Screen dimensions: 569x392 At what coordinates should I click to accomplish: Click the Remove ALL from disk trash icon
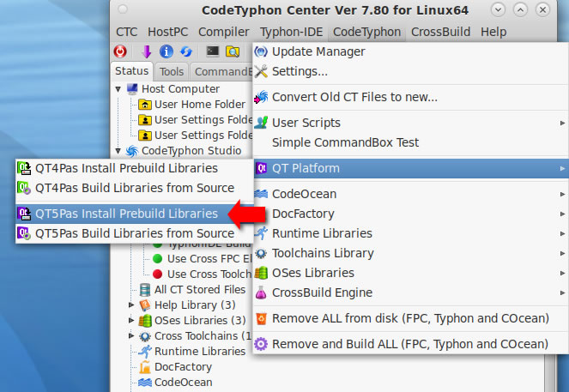pyautogui.click(x=261, y=318)
